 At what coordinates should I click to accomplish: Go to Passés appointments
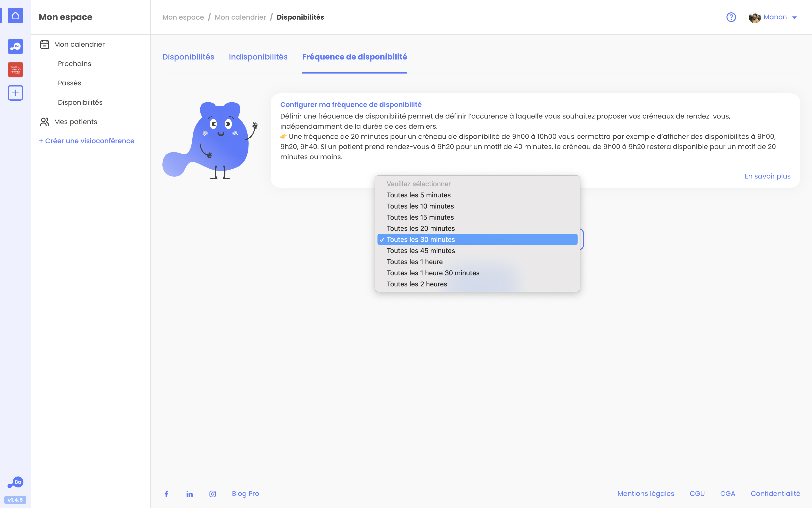click(x=69, y=83)
